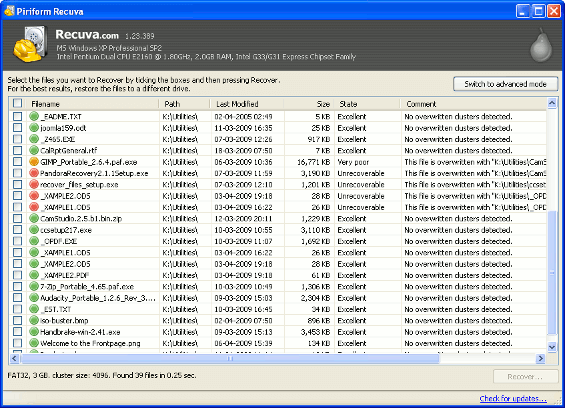The height and width of the screenshot is (408, 565).
Task: Sort by the Filename column header
Action: pyautogui.click(x=93, y=104)
